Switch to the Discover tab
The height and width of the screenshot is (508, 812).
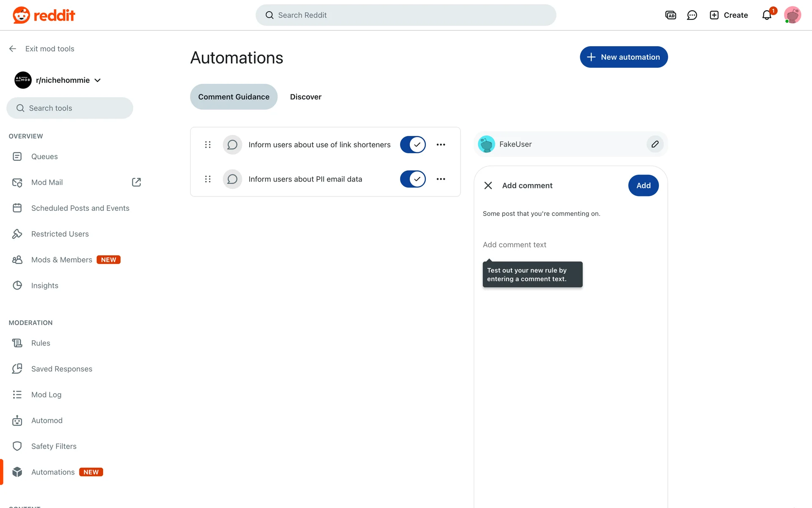pyautogui.click(x=305, y=97)
